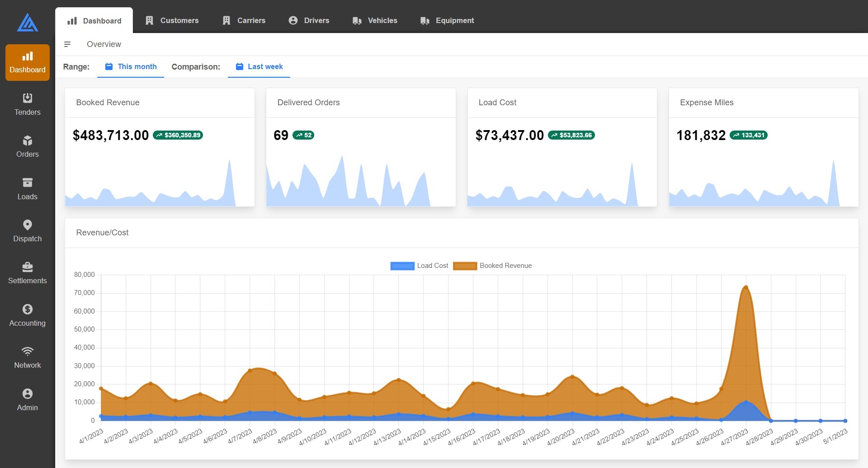The width and height of the screenshot is (868, 468).
Task: Click the Drivers person icon
Action: click(293, 20)
